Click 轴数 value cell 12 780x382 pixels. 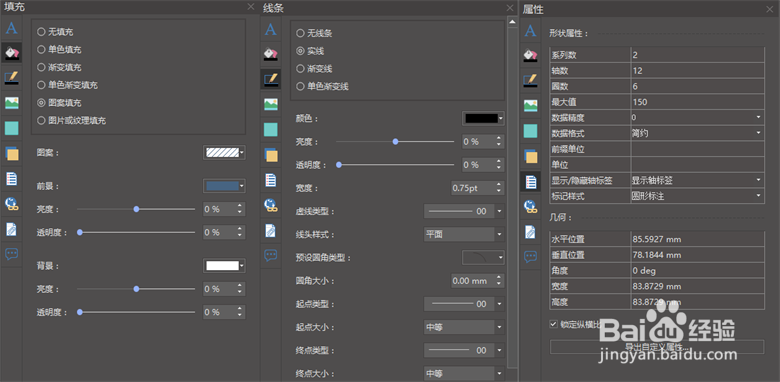click(x=697, y=70)
